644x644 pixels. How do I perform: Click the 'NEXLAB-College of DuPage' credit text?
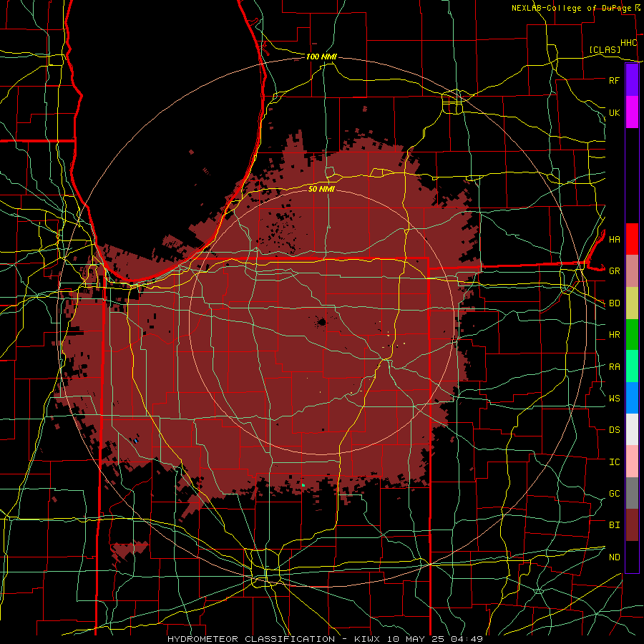[572, 8]
